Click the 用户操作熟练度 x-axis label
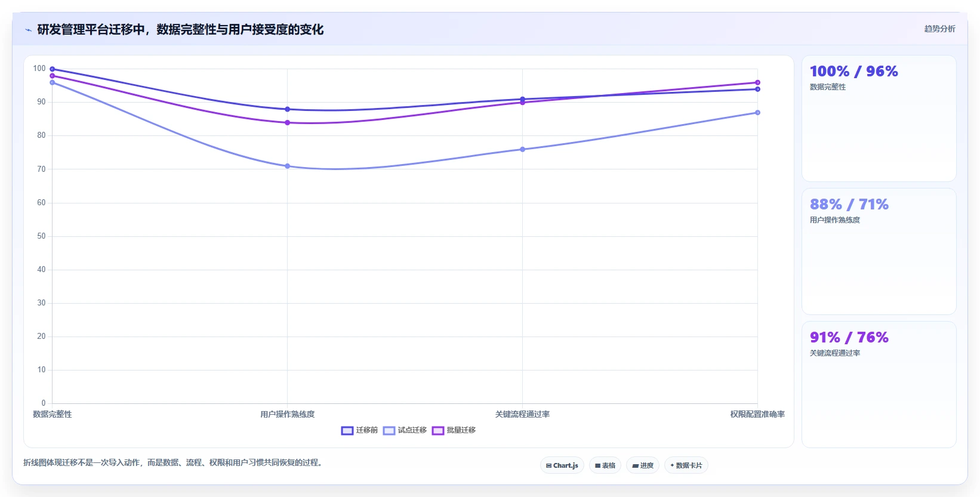Viewport: 980px width, 497px height. 288,415
